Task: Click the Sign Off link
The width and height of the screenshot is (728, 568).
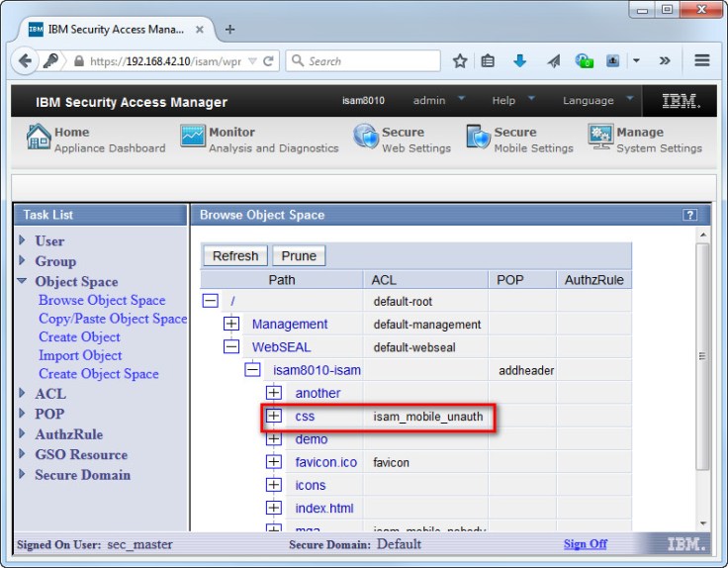Action: coord(586,544)
